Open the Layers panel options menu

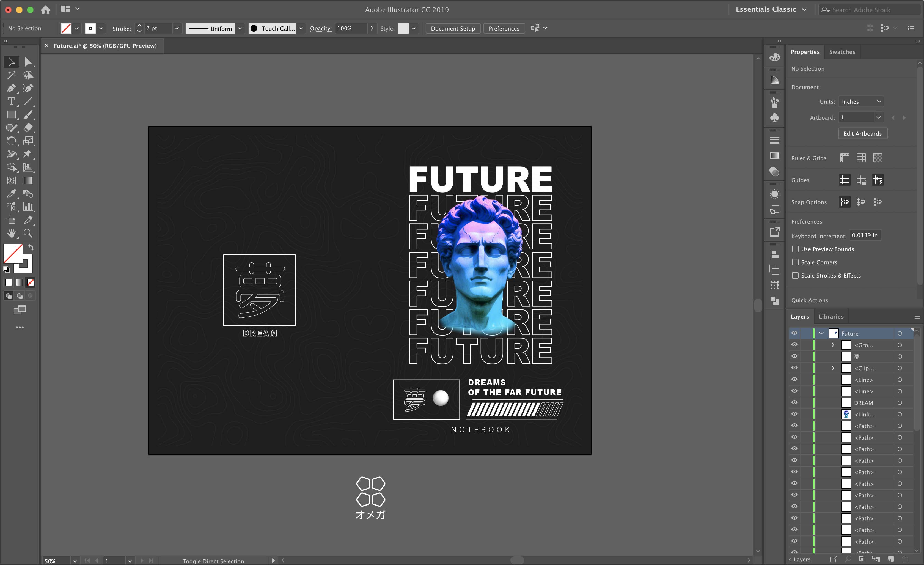[917, 317]
